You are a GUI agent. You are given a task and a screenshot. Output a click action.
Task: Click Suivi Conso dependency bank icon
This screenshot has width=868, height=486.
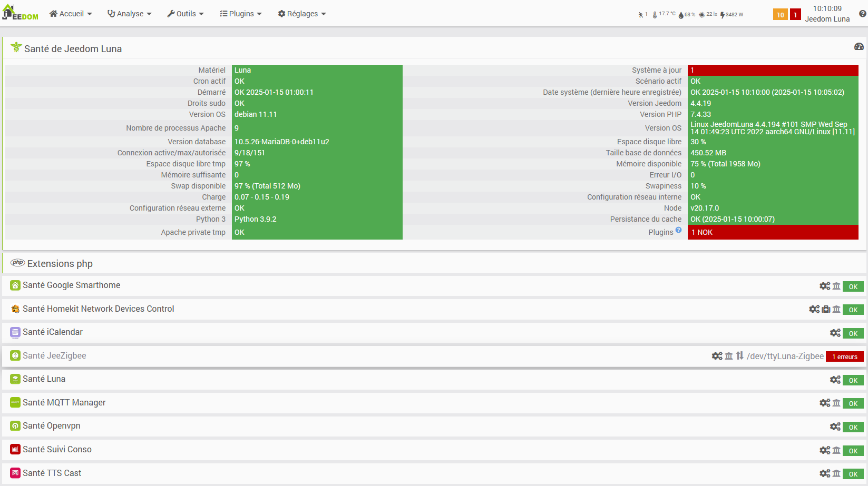tap(836, 450)
